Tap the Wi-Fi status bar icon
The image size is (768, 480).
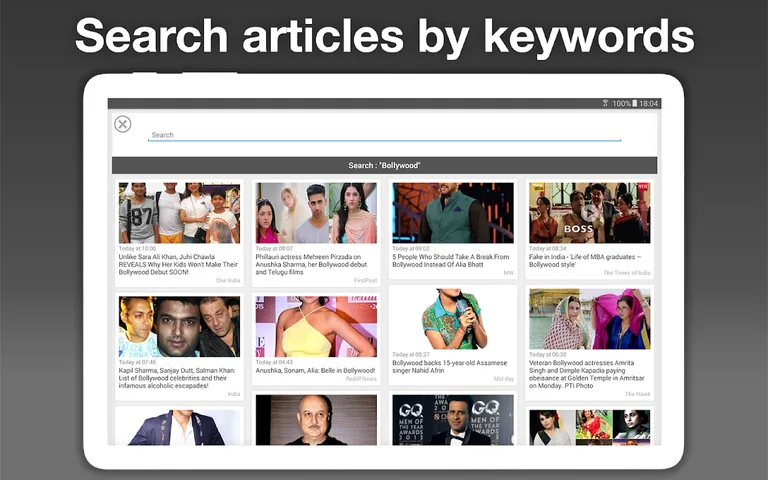[605, 103]
